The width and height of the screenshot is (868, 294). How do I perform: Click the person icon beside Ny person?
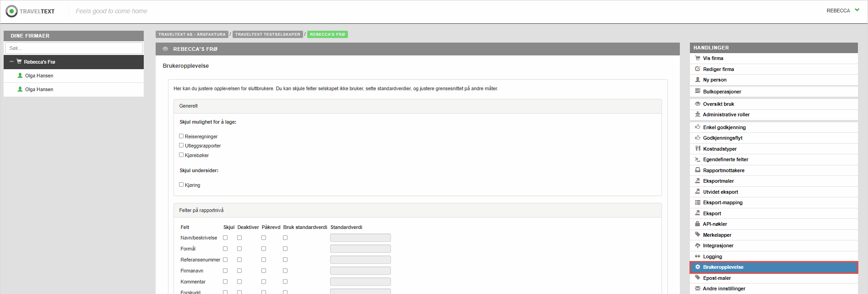tap(698, 80)
